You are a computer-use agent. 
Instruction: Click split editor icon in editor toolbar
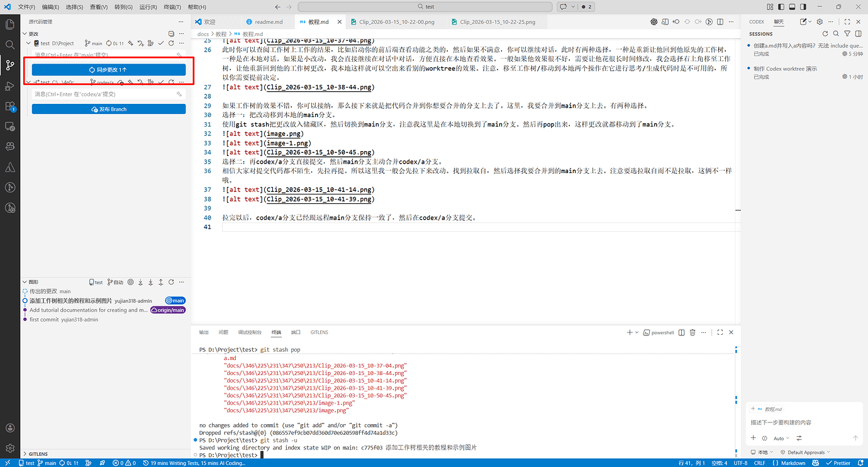[721, 21]
